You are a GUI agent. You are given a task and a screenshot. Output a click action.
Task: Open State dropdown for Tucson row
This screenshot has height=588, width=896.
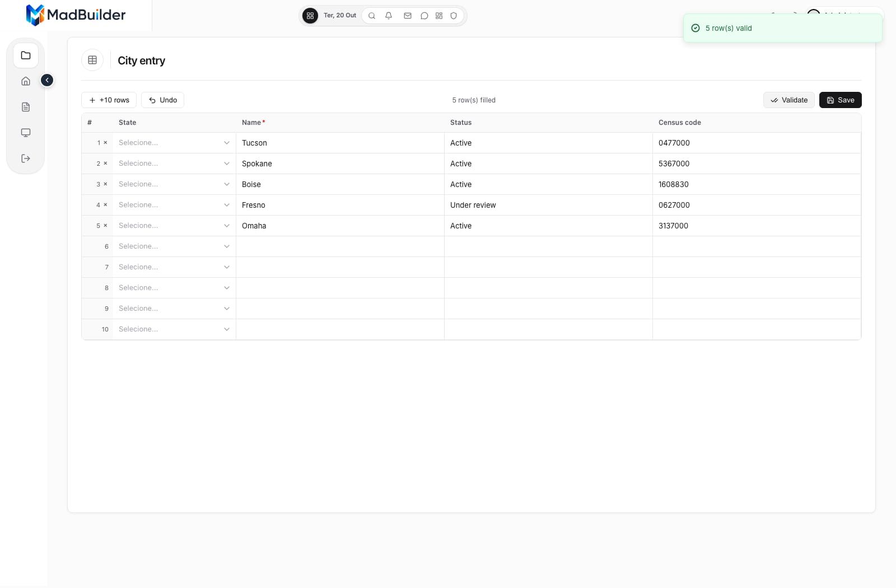point(174,143)
